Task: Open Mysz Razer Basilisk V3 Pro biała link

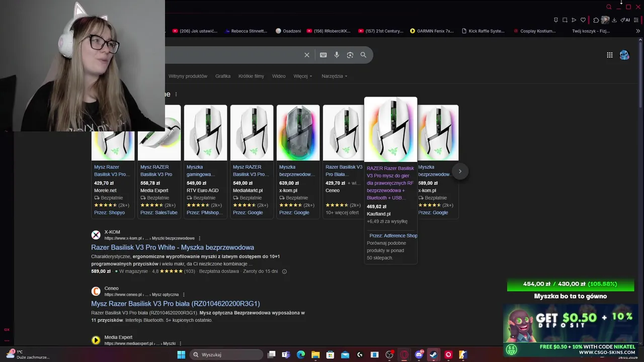Action: 176,304
